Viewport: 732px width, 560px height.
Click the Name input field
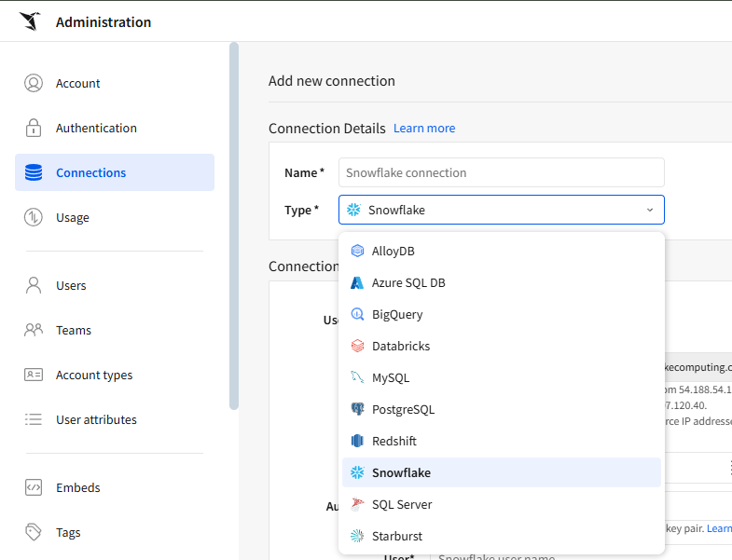(502, 172)
